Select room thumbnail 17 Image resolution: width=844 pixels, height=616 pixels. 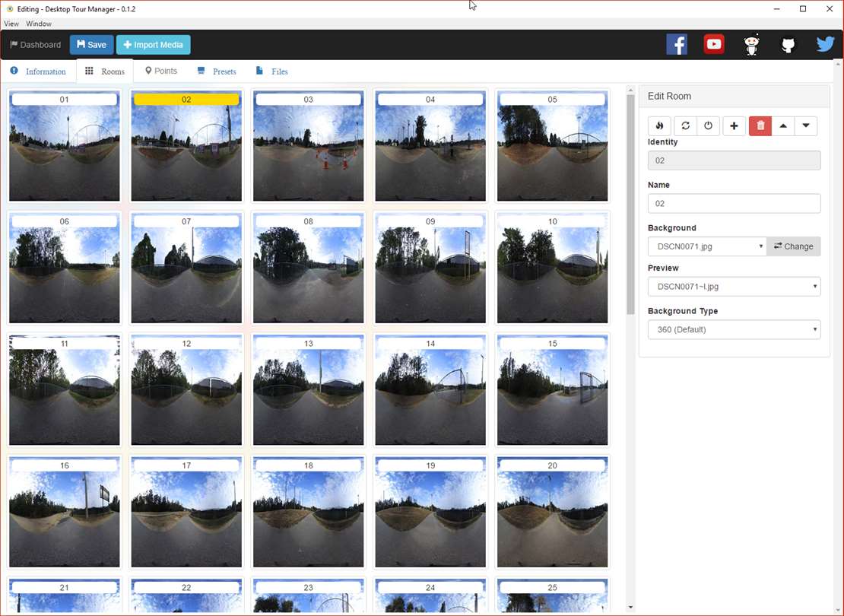coord(186,512)
